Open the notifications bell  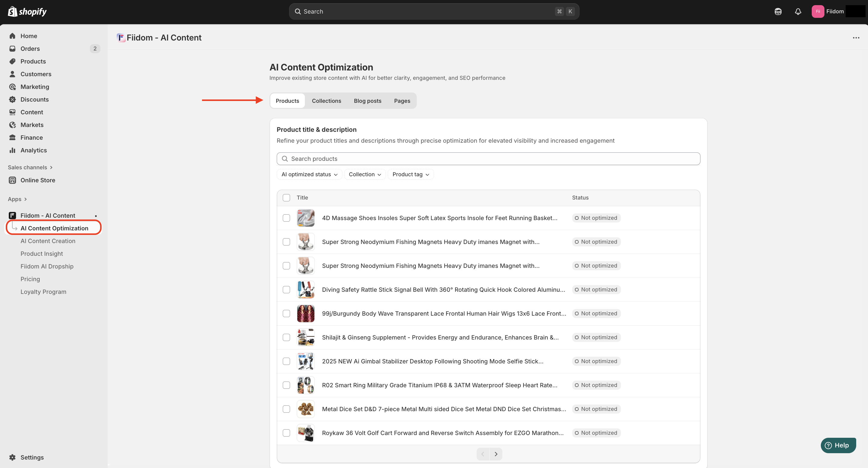pyautogui.click(x=798, y=11)
